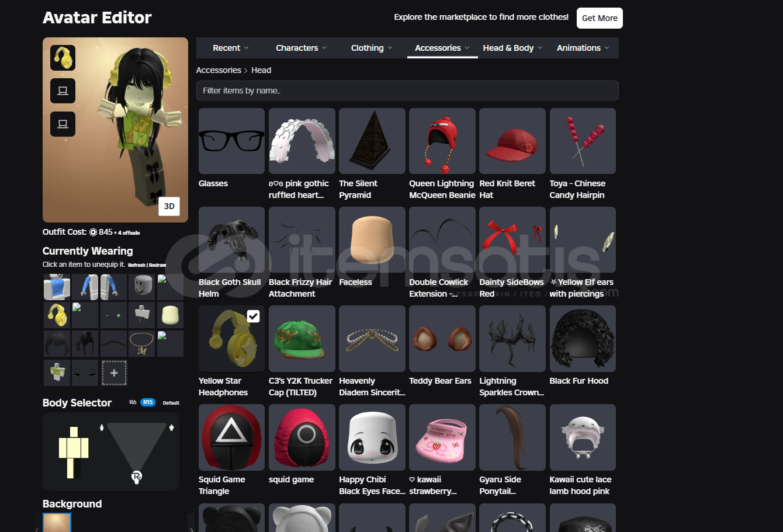Unequip the gold M necklace item
Screen dimensions: 783x532
point(142,344)
